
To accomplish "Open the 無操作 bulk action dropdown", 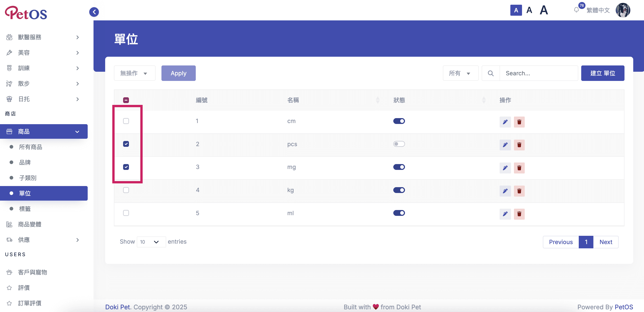I will tap(135, 73).
